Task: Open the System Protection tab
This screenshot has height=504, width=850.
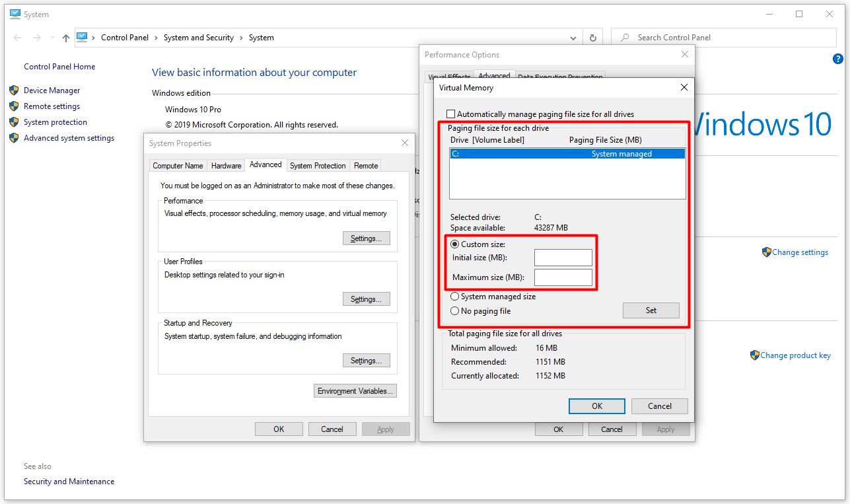Action: point(318,166)
